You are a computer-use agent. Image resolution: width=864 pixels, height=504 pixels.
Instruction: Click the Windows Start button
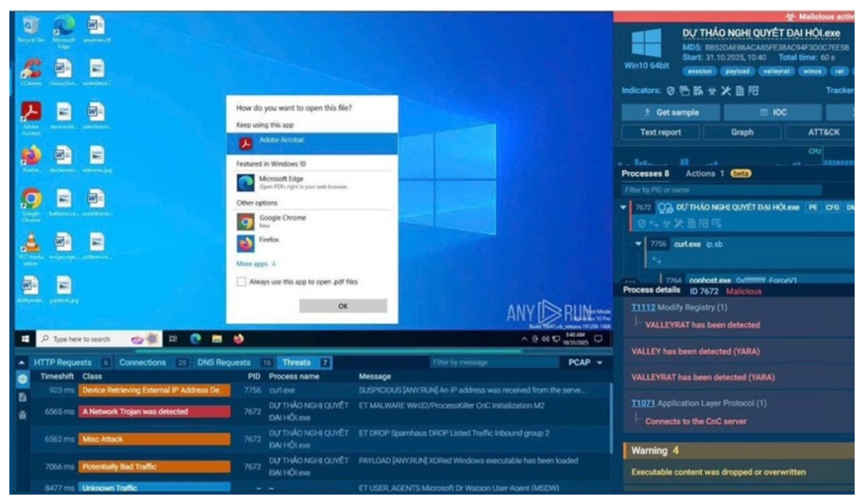coord(24,338)
